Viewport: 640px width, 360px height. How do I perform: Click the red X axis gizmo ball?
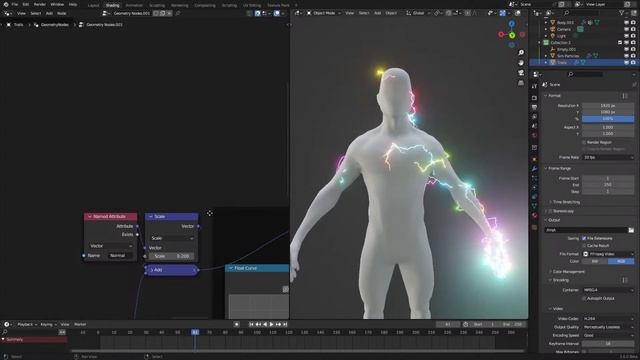501,35
